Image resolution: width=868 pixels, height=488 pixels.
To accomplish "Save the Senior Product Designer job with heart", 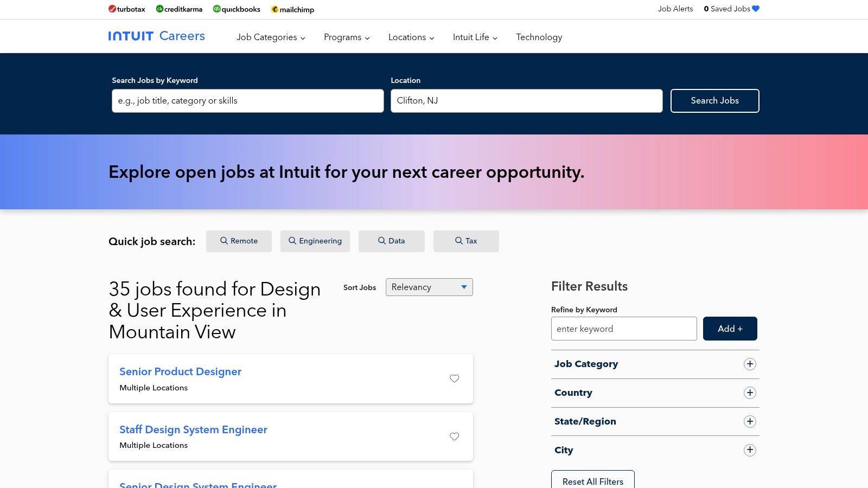I will tap(455, 378).
